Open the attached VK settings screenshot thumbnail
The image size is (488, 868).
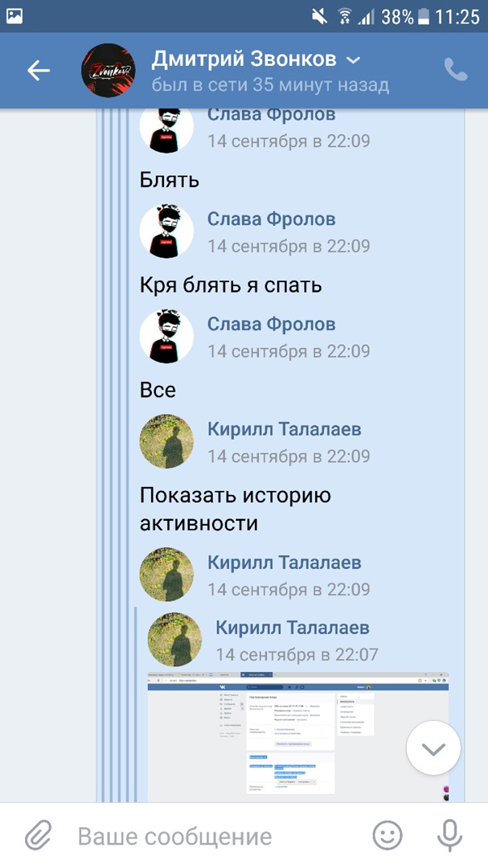tap(298, 736)
